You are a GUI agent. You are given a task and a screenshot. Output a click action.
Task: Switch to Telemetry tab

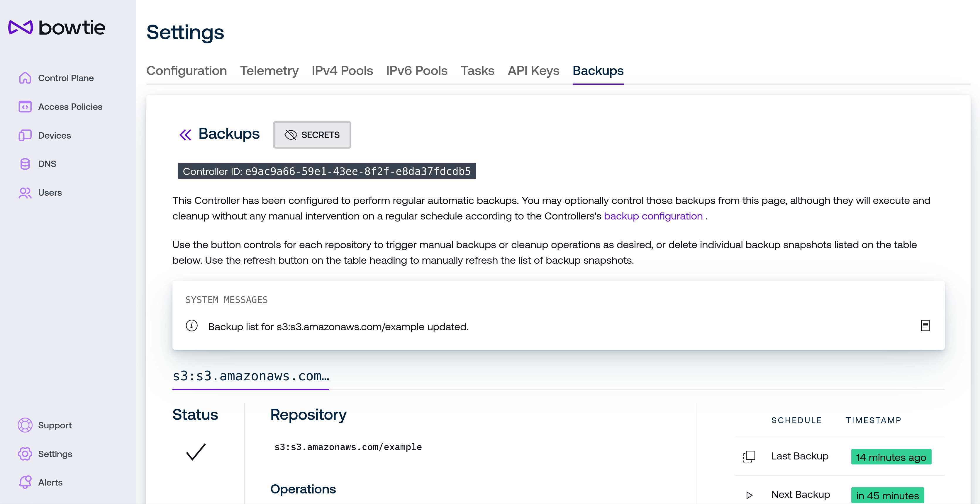pyautogui.click(x=269, y=71)
